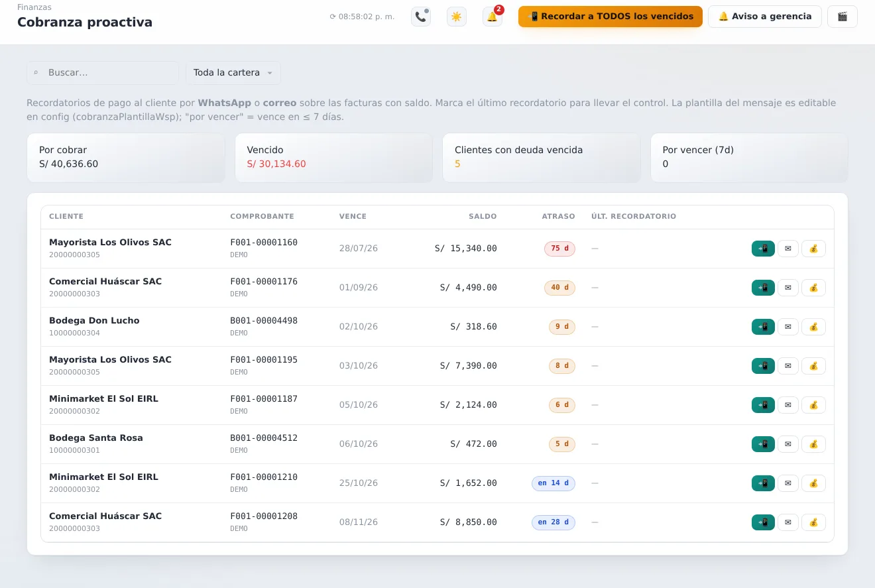Send WhatsApp reminder to Bodega Santa Rosa
Viewport: 875px width, 588px height.
763,444
